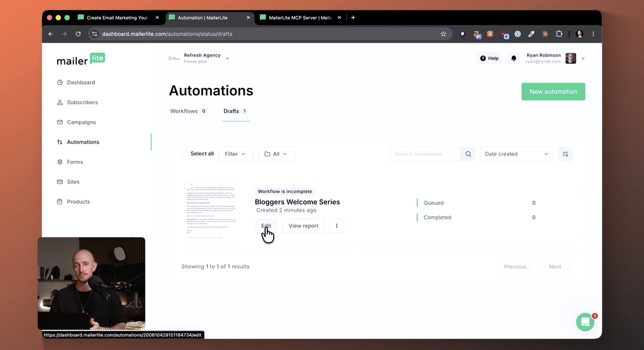This screenshot has height=350, width=644.
Task: Click the notifications bell icon
Action: [513, 58]
